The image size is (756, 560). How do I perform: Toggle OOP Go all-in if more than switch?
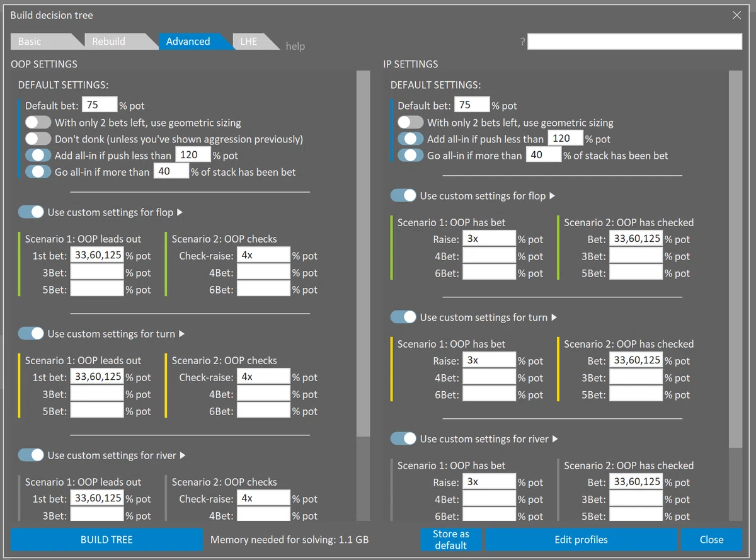38,171
